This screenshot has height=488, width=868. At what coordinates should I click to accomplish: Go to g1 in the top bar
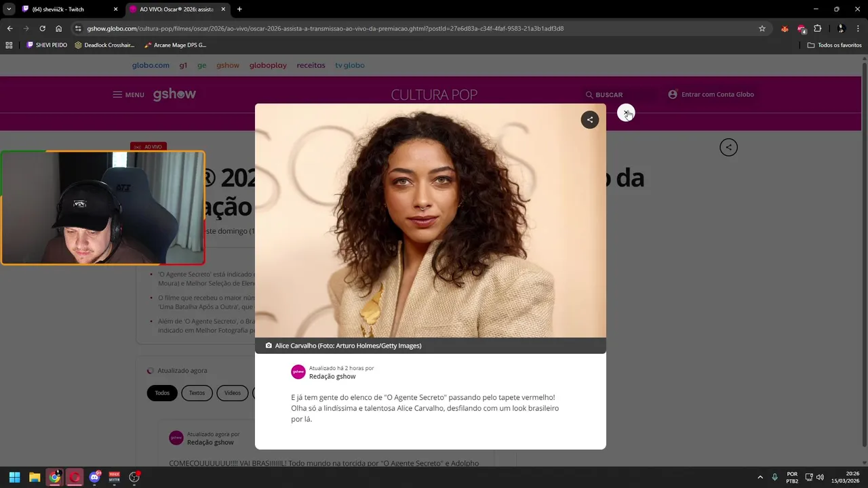[183, 66]
